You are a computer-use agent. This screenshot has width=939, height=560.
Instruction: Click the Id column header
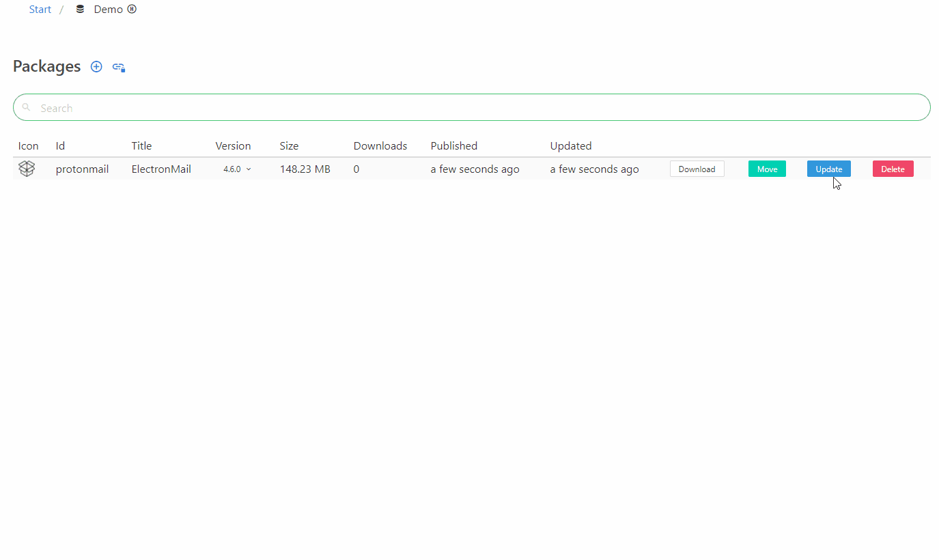[60, 145]
